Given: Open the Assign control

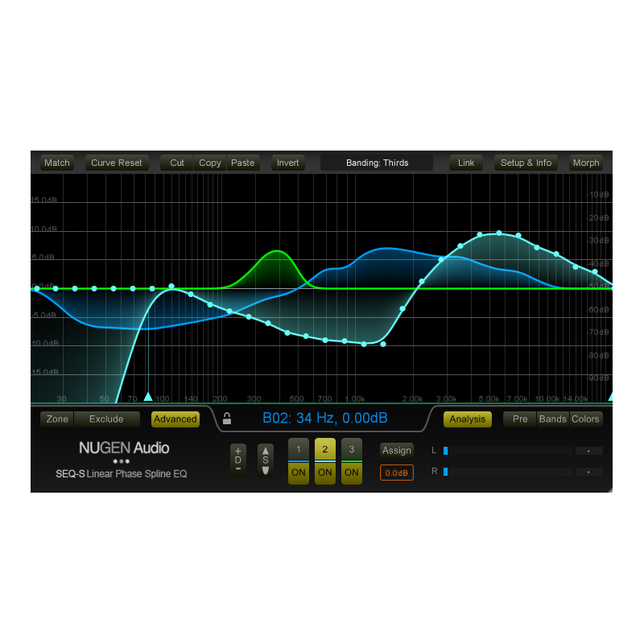Looking at the screenshot, I should point(396,450).
